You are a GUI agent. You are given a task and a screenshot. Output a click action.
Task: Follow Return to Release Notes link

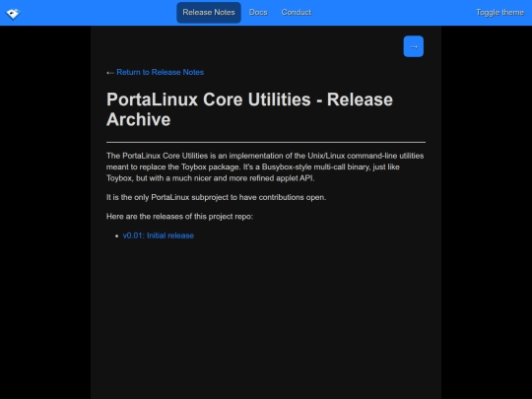pos(160,72)
